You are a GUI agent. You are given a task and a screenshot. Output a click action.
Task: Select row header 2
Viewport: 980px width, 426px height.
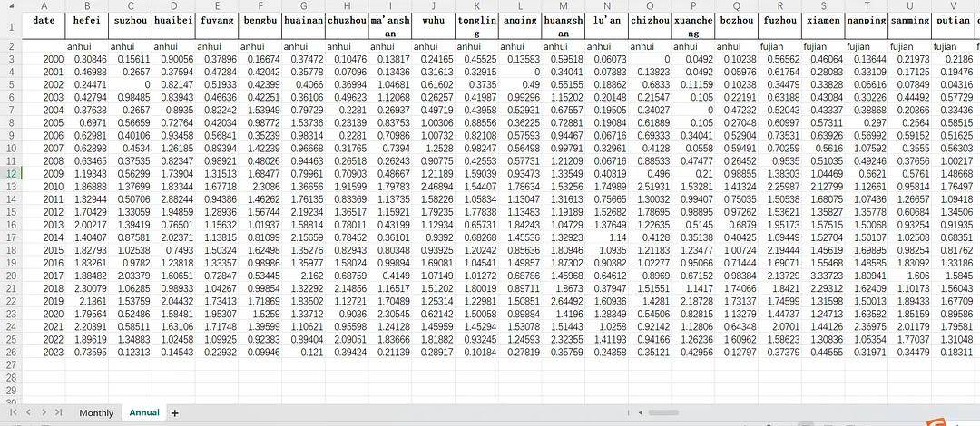[x=11, y=46]
